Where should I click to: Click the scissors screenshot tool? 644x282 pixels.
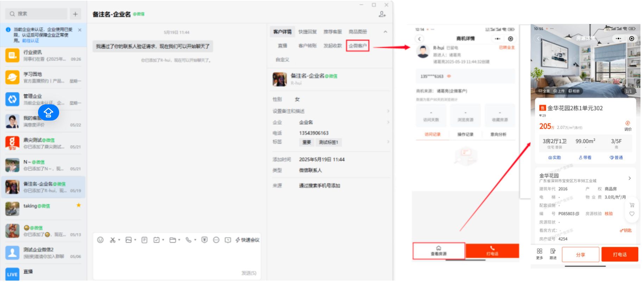tap(113, 240)
